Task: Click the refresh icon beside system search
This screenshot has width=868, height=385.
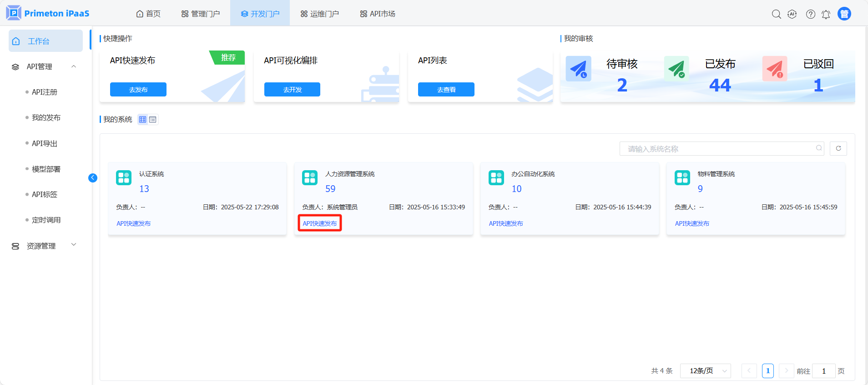Action: [x=838, y=148]
